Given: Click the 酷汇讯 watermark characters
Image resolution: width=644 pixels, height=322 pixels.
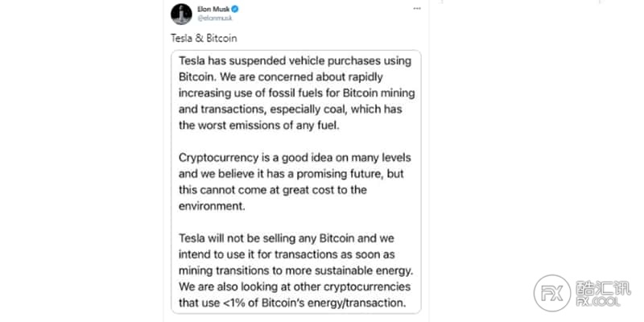Looking at the screenshot, I should [603, 288].
